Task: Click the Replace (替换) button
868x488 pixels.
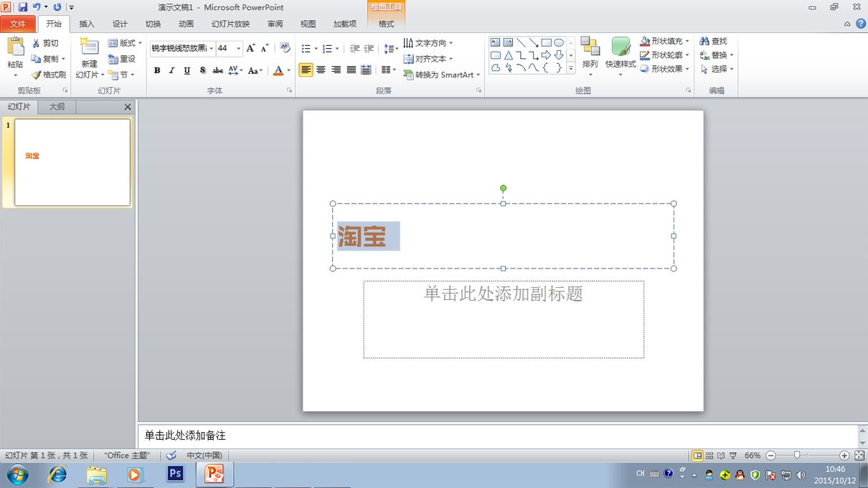Action: point(717,55)
